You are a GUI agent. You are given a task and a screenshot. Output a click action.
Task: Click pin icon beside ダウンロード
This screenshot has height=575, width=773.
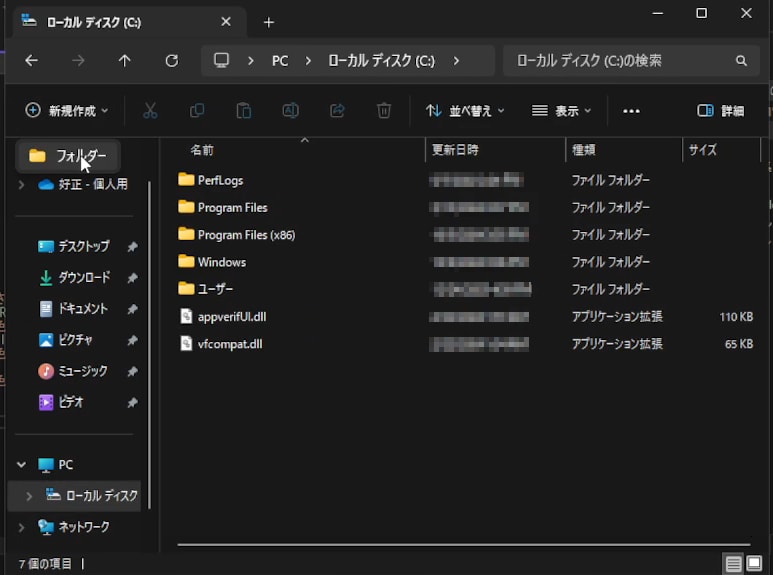pos(132,278)
